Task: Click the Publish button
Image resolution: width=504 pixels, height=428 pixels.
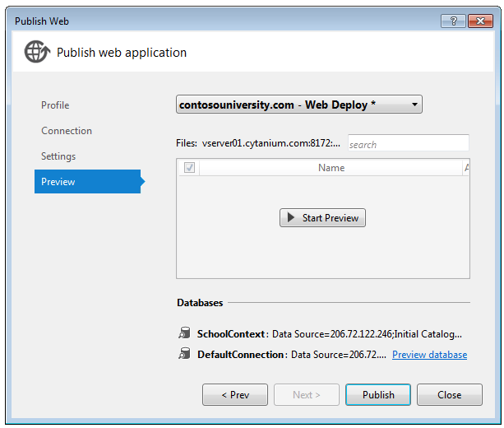Action: point(378,394)
